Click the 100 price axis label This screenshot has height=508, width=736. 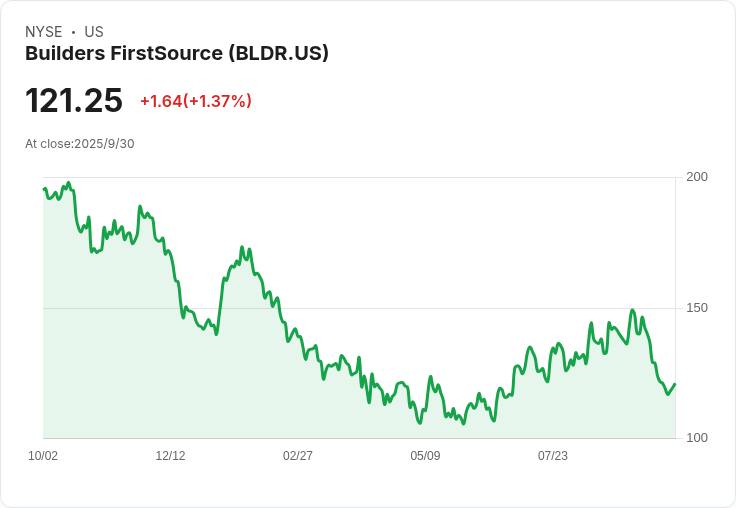tap(697, 438)
